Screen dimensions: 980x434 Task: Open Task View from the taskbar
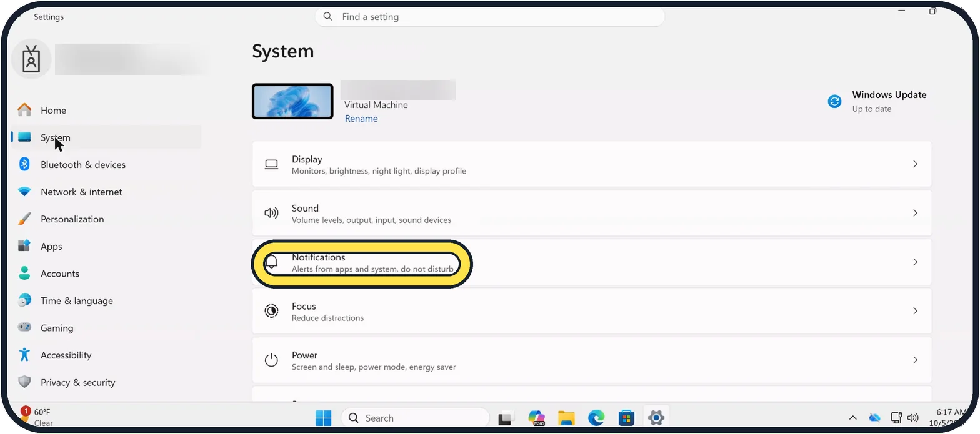point(506,418)
